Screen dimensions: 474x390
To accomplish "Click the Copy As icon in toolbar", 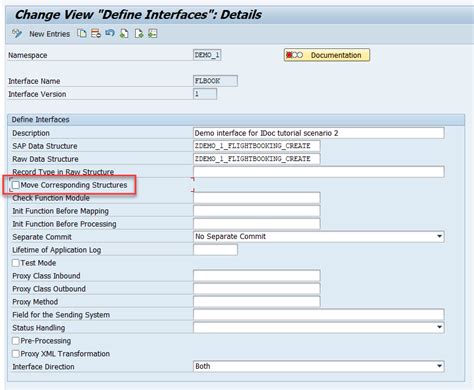I will [82, 34].
